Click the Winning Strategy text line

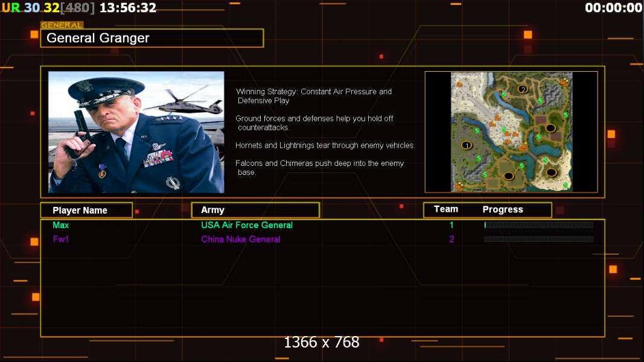(314, 96)
